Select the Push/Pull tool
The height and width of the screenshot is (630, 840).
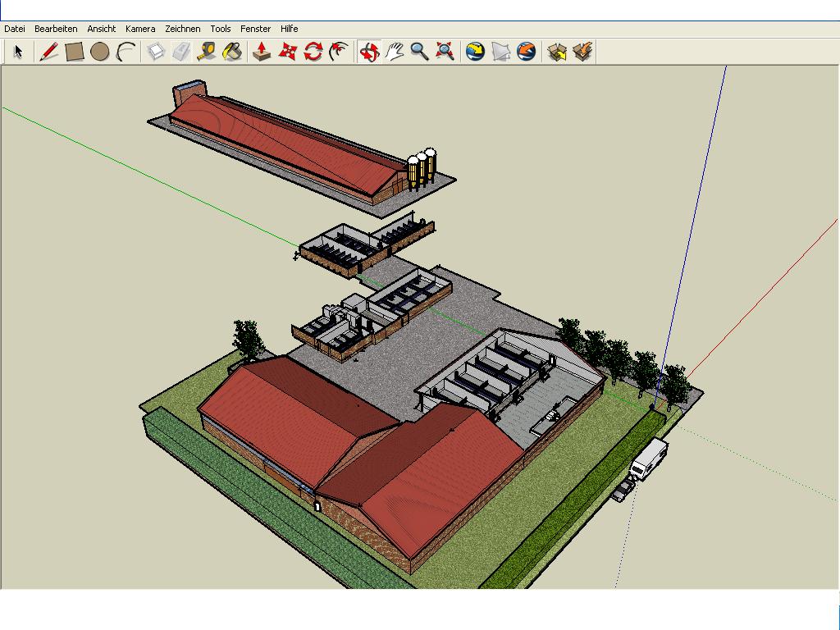point(262,52)
